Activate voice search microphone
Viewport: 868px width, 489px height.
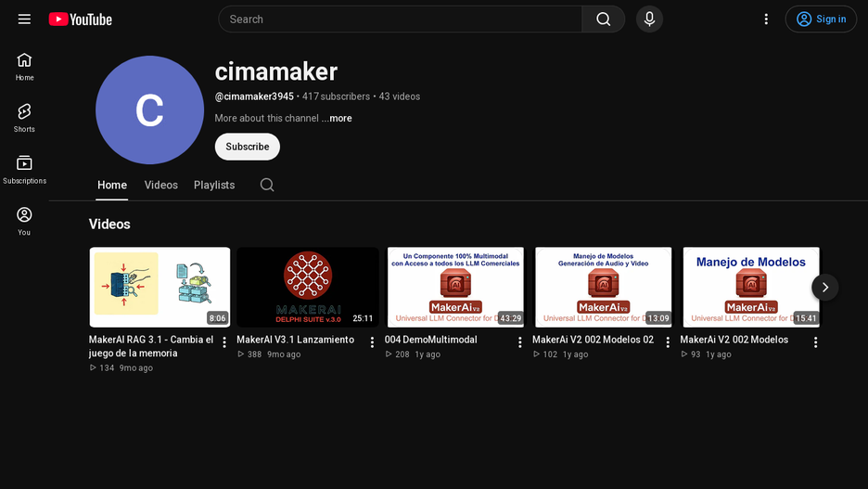point(649,19)
